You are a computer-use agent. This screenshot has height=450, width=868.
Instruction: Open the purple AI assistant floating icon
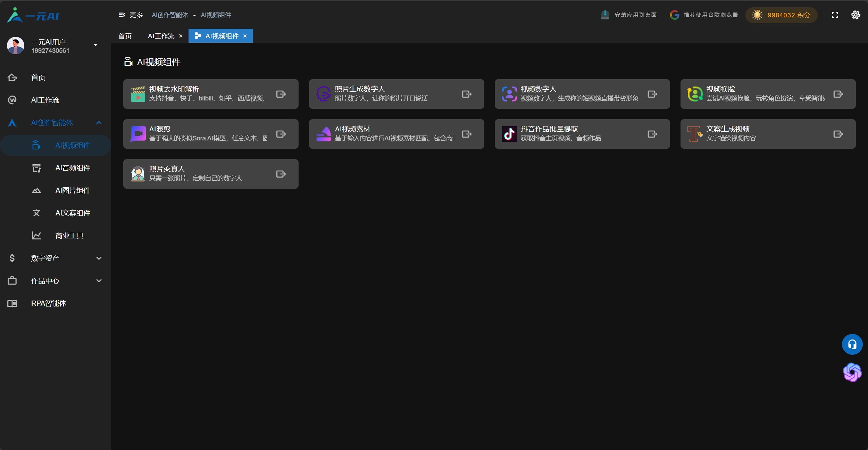852,373
